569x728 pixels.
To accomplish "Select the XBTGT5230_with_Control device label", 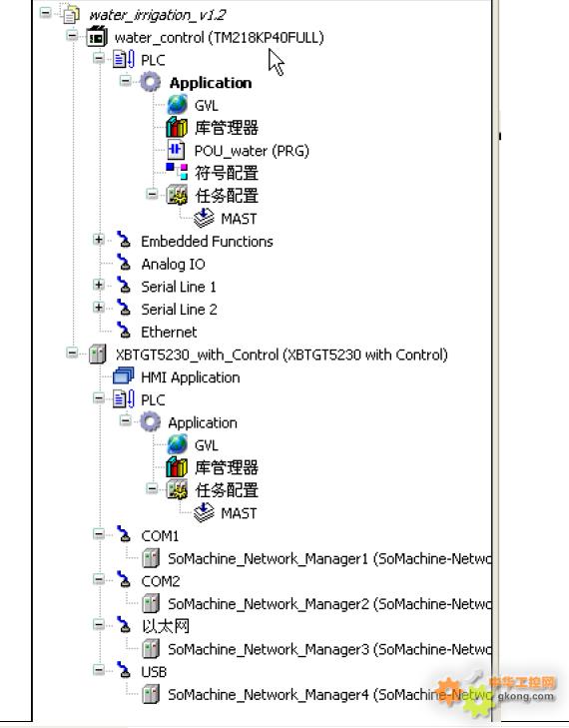I will click(282, 356).
